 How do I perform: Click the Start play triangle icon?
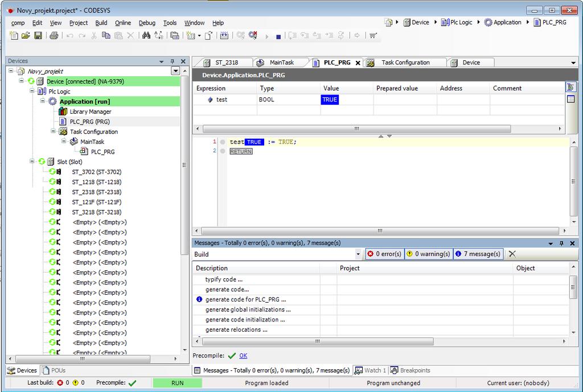[266, 36]
